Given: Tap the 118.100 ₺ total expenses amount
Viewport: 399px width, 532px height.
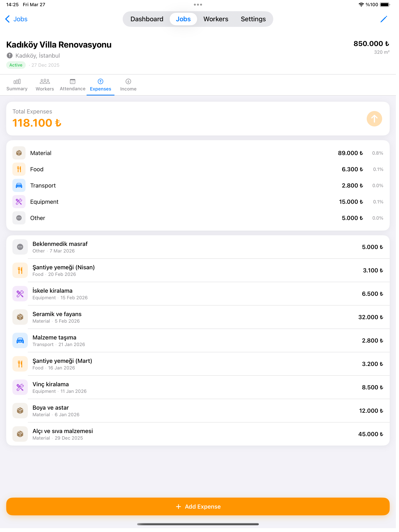Looking at the screenshot, I should click(x=37, y=123).
